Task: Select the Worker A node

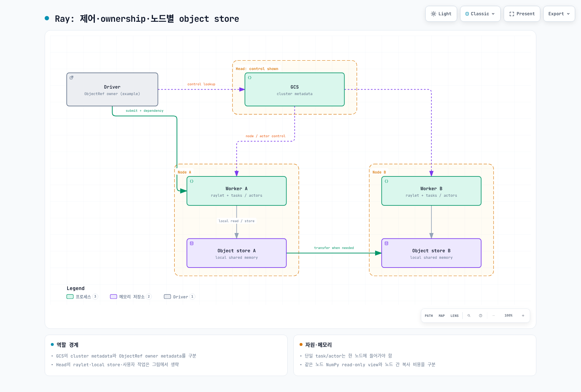Action: [236, 191]
